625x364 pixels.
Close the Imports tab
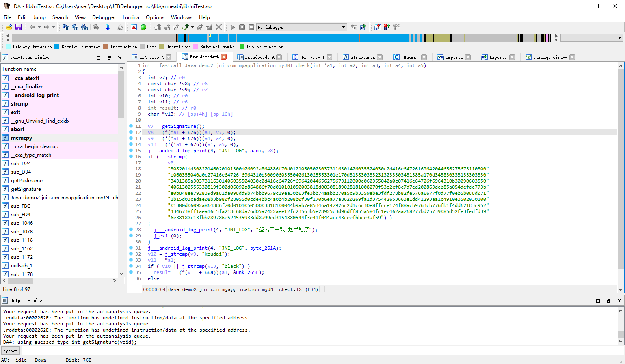pyautogui.click(x=468, y=57)
